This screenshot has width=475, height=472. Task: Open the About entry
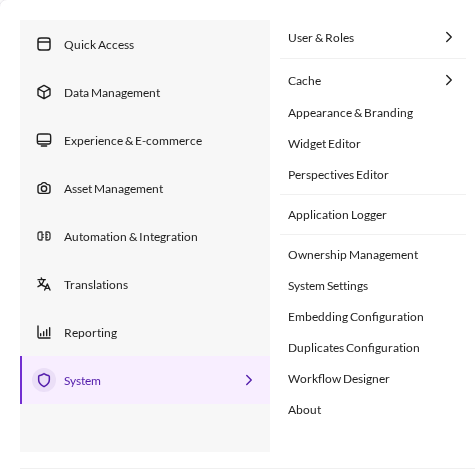coord(373,410)
